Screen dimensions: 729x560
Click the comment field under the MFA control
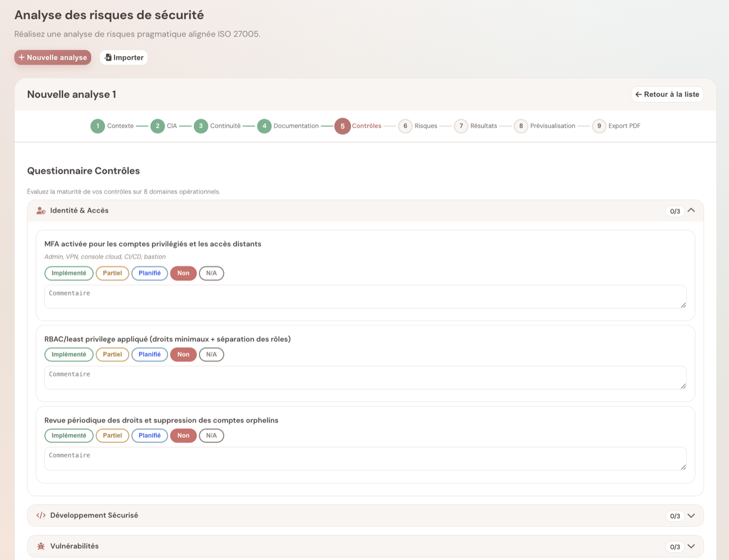(x=364, y=296)
